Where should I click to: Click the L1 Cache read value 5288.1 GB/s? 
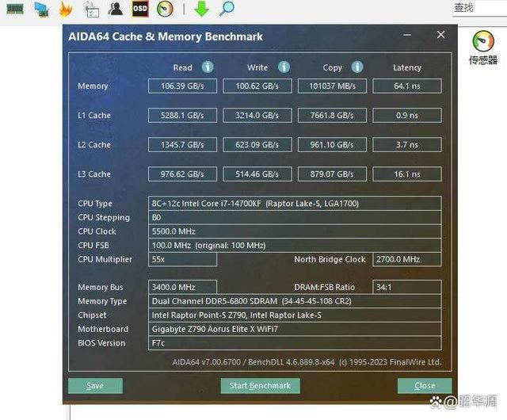(x=182, y=116)
